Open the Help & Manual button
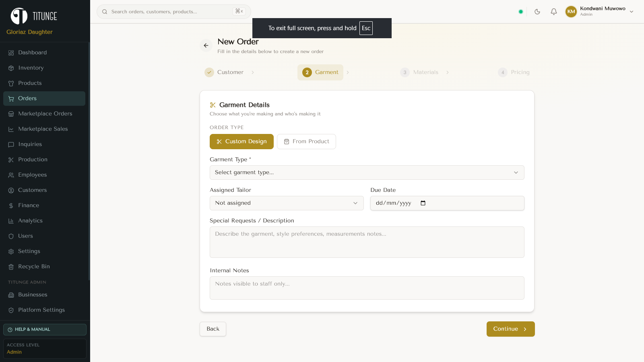Image resolution: width=644 pixels, height=362 pixels. 45,329
